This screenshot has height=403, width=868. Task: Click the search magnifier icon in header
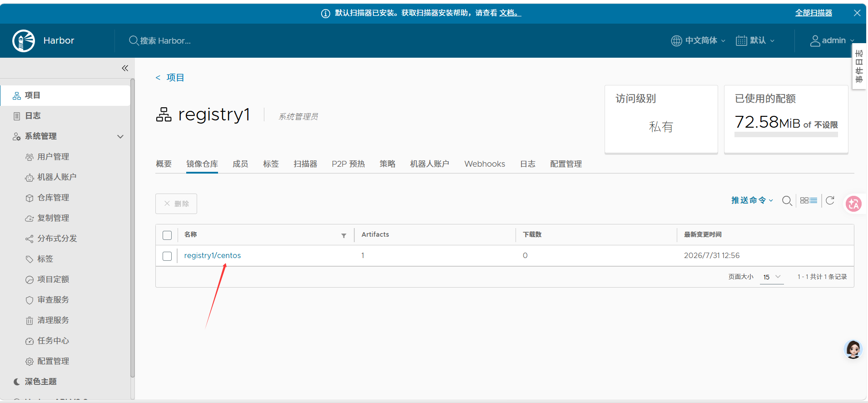click(x=134, y=40)
